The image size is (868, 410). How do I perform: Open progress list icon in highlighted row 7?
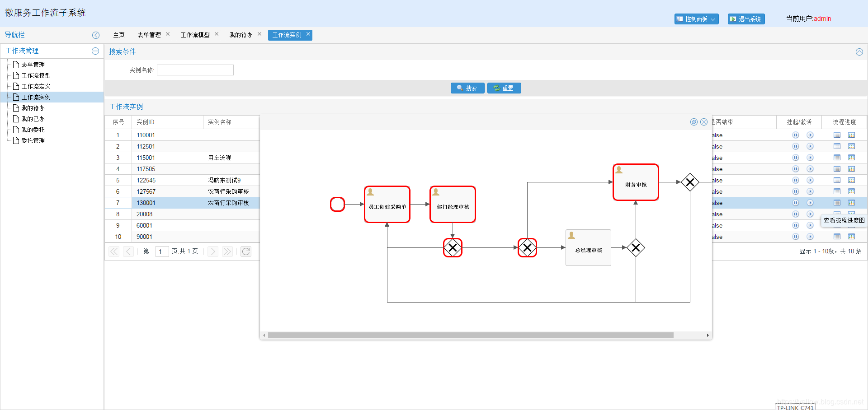pyautogui.click(x=837, y=203)
